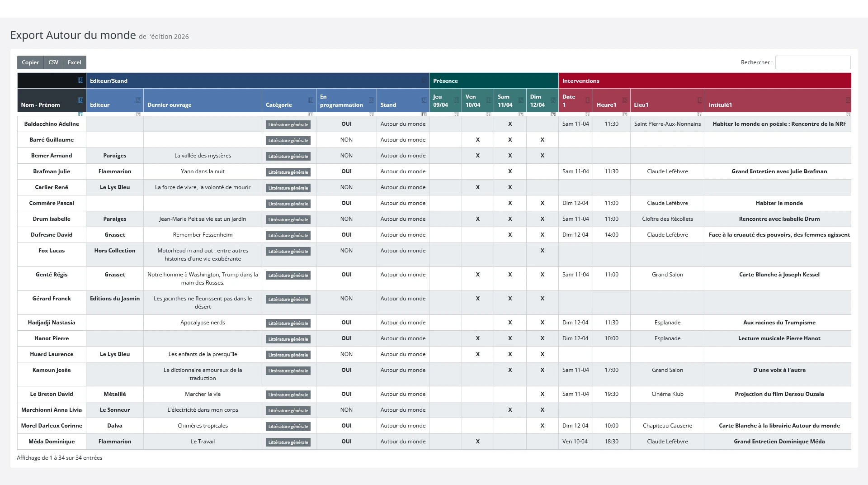Click the sort icon in Sam 11/04 header
This screenshot has height=485, width=868.
521,100
